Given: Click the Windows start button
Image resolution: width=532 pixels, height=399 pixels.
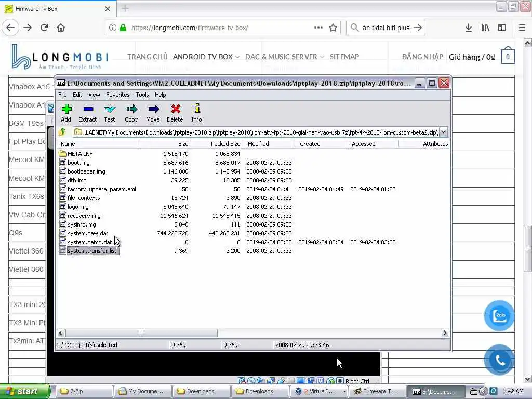Looking at the screenshot, I should click(25, 391).
